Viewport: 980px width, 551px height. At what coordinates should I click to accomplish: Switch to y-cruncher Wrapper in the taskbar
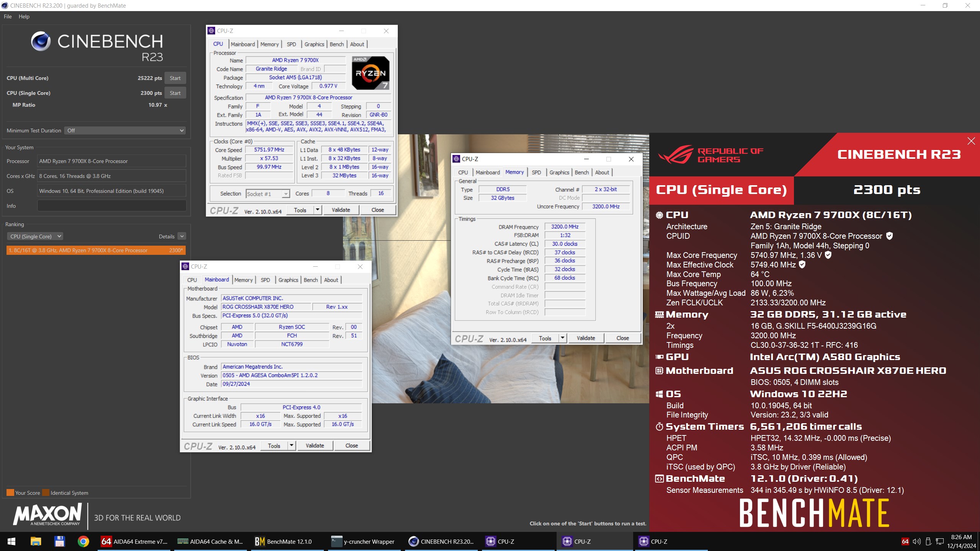(x=364, y=541)
